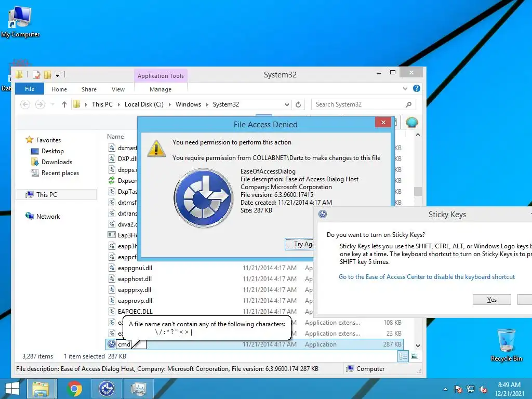Close File Access Denied dialog
The width and height of the screenshot is (532, 399).
coord(383,122)
